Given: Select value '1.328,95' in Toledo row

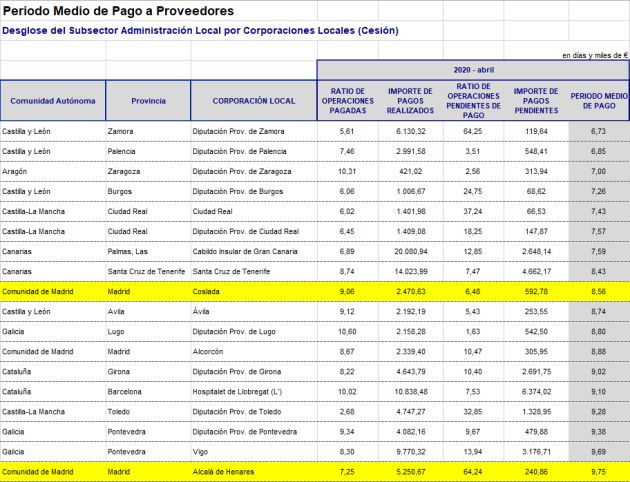Looking at the screenshot, I should point(536,412).
